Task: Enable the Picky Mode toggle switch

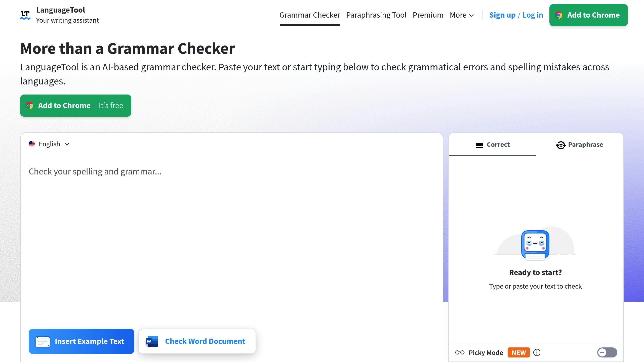Action: click(607, 352)
